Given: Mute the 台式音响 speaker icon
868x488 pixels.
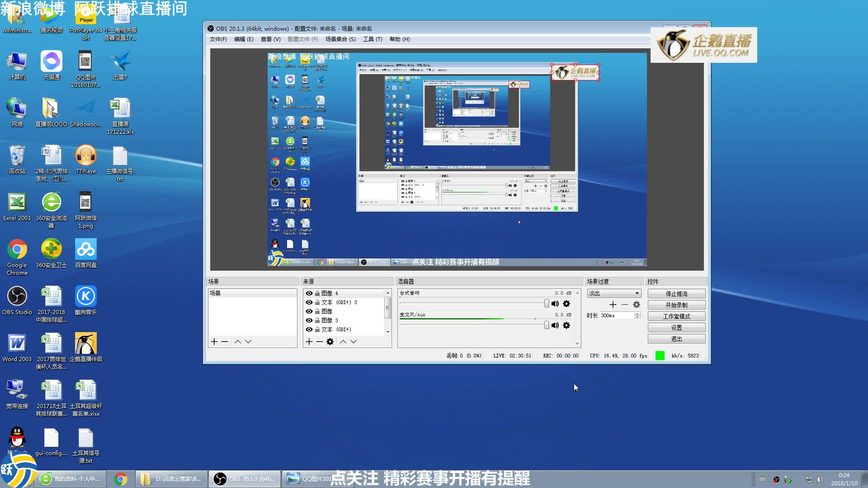Looking at the screenshot, I should click(x=555, y=304).
